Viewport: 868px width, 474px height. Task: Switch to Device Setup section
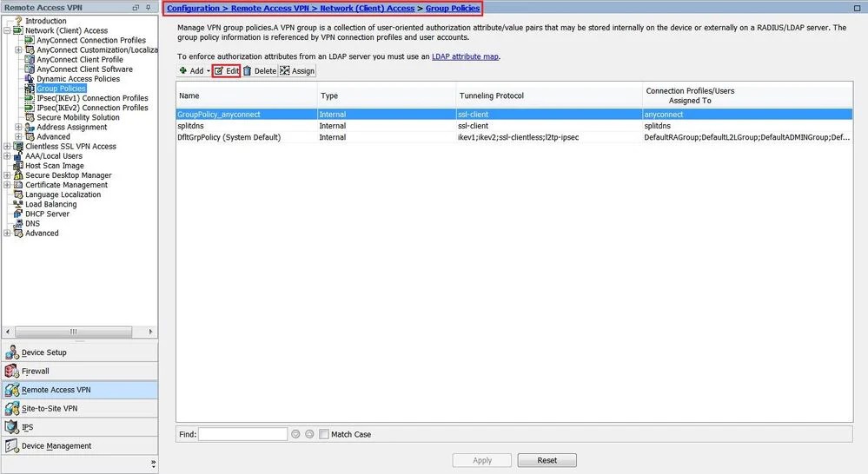click(x=80, y=352)
